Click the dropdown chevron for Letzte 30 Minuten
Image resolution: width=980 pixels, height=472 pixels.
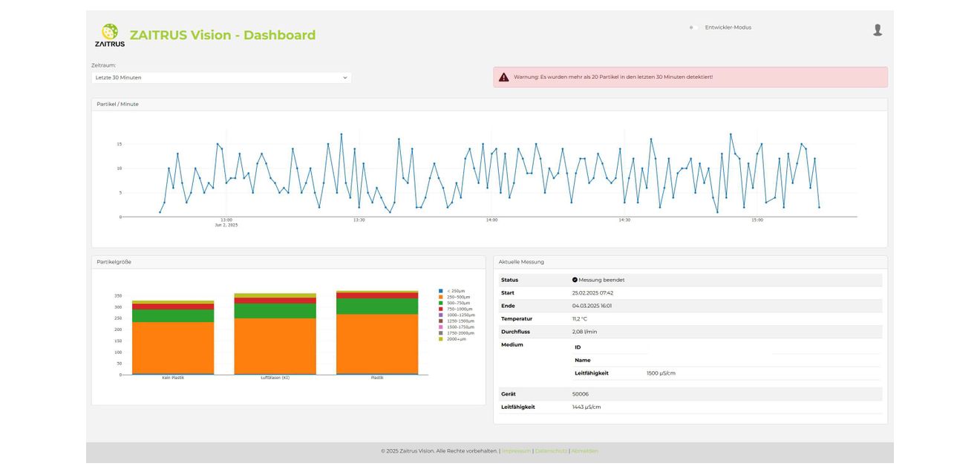(344, 77)
